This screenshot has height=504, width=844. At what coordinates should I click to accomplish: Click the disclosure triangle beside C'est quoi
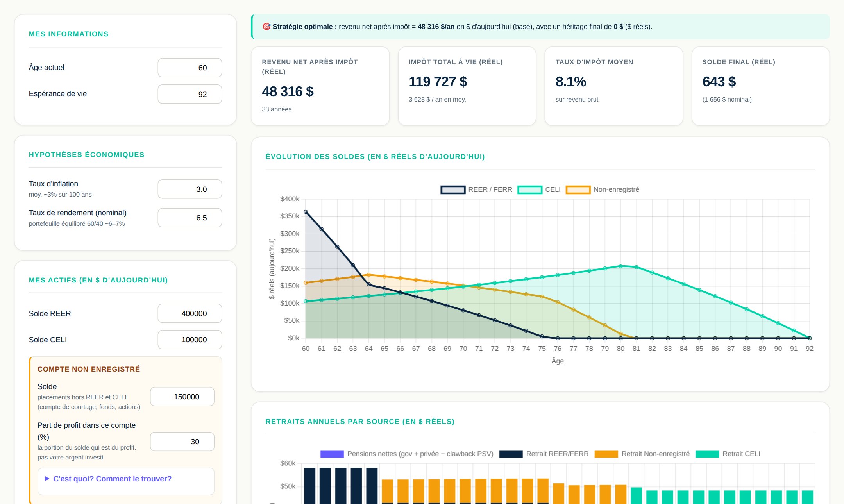[x=47, y=479]
